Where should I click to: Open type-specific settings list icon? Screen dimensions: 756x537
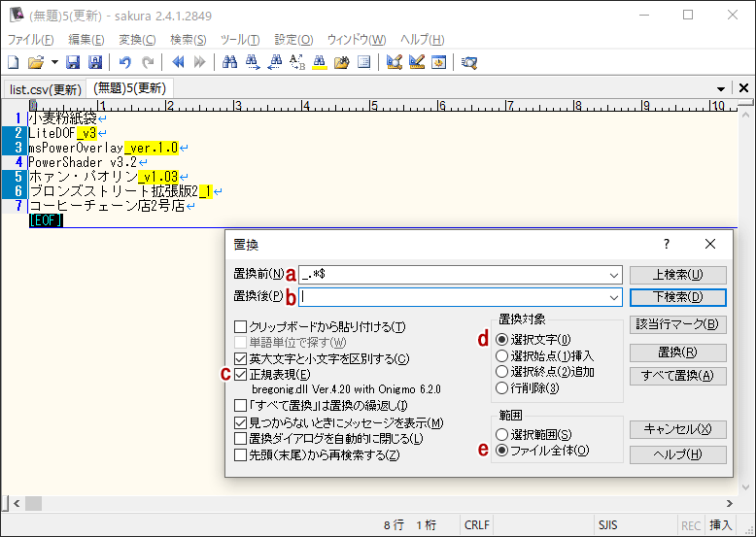point(394,62)
